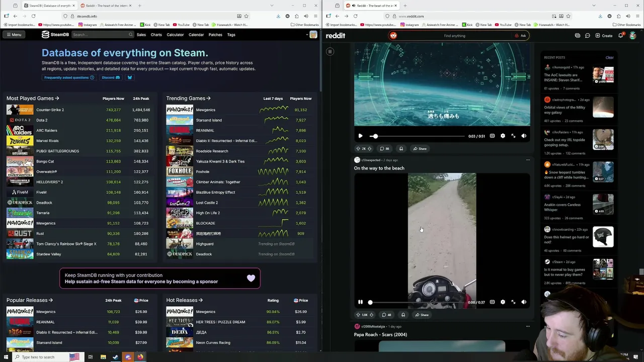Open Frequently asked questions link
This screenshot has height=362, width=644.
tap(69, 77)
